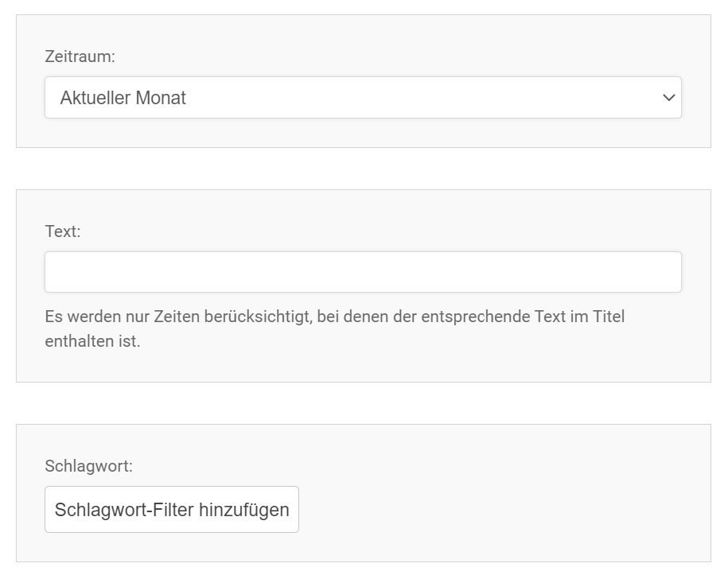The height and width of the screenshot is (579, 728).
Task: Focus the Text filter input field
Action: click(363, 272)
